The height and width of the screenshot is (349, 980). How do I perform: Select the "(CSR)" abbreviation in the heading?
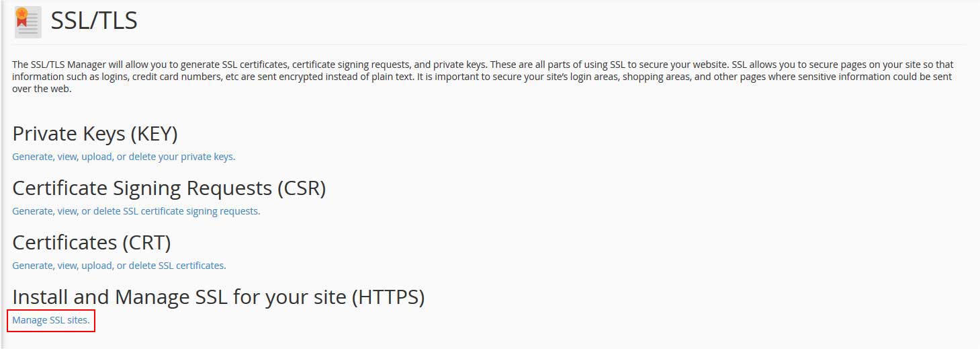pos(302,188)
